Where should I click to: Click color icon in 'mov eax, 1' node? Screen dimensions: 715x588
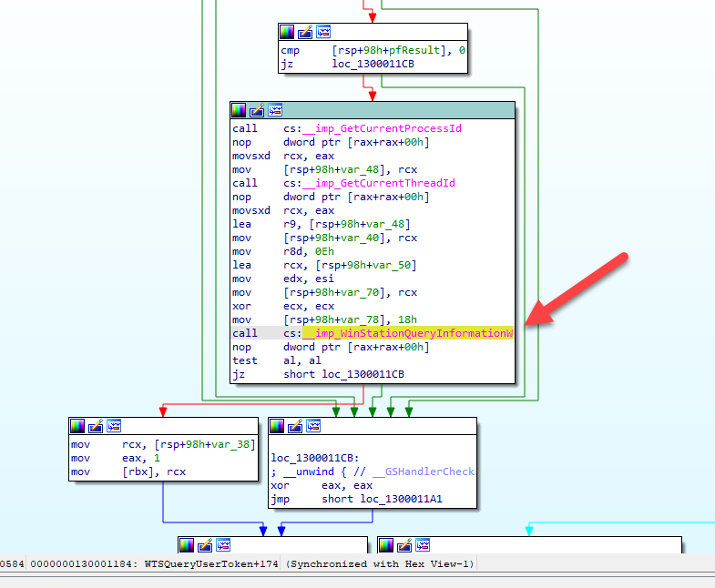click(x=77, y=426)
